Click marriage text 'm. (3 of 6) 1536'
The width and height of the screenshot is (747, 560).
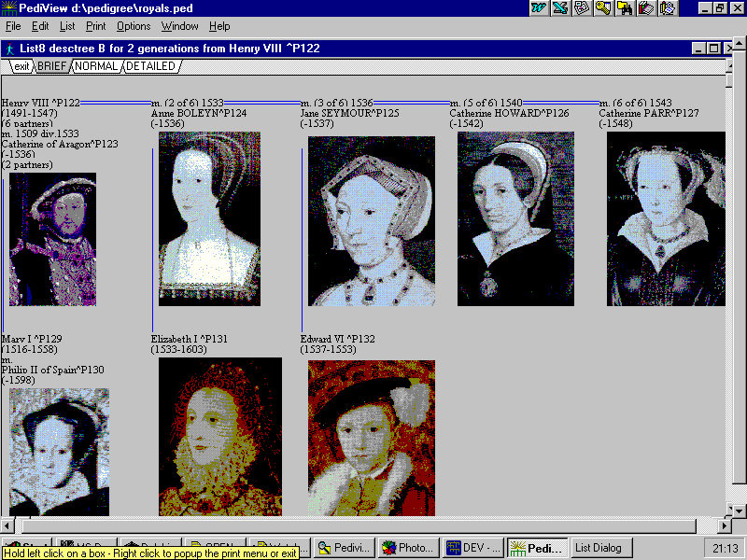click(337, 103)
